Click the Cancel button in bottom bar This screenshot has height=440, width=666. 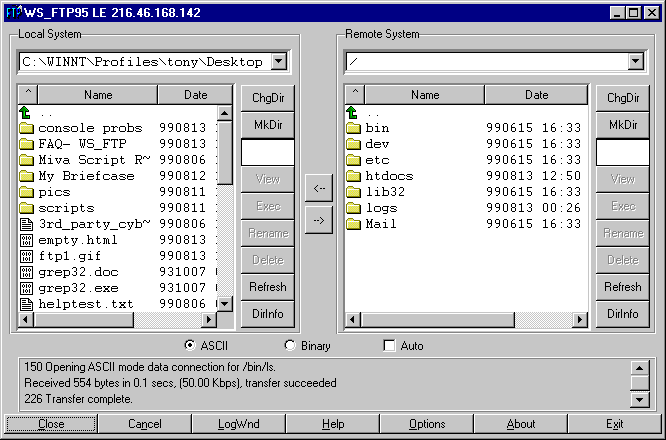click(x=144, y=424)
